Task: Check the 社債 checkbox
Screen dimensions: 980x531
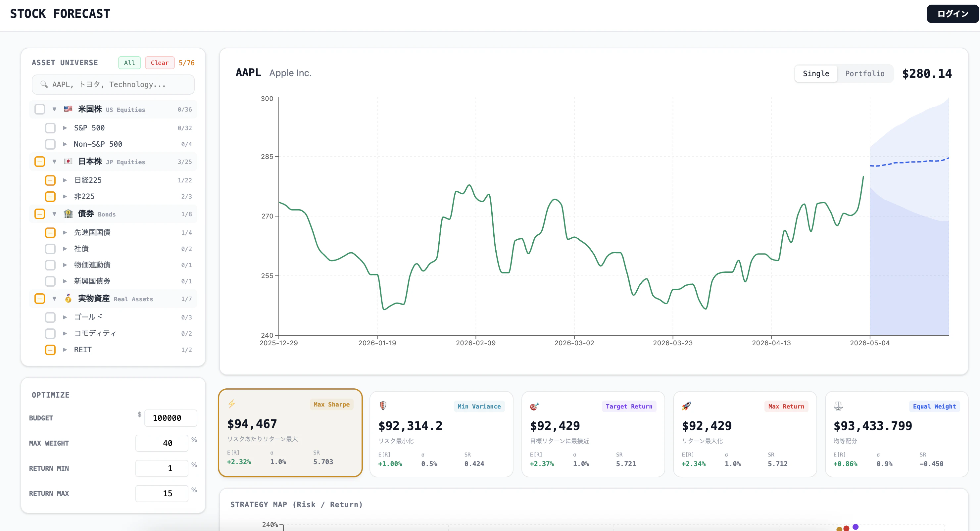Action: coord(50,249)
